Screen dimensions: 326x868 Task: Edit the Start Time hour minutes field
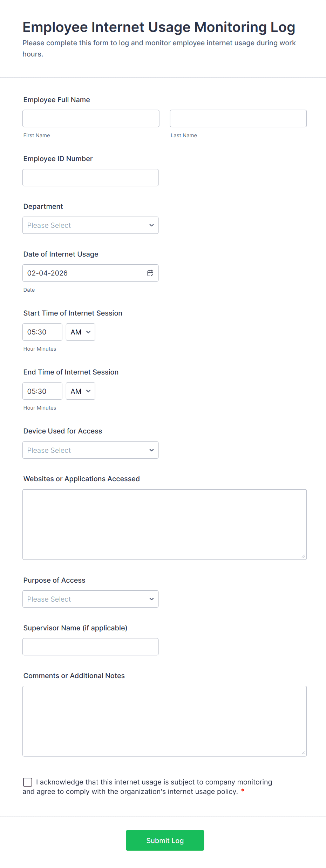pos(42,332)
